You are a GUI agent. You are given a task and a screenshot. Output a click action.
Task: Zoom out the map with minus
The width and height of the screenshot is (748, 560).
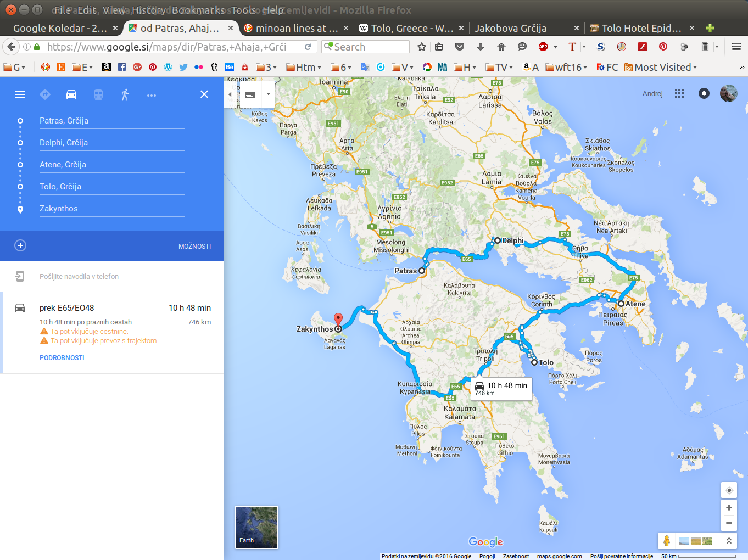(x=729, y=523)
